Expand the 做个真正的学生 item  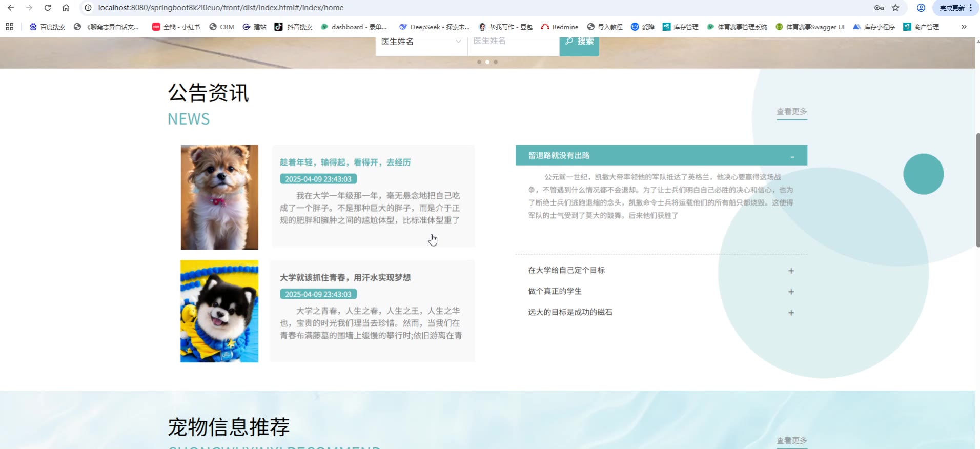(x=791, y=292)
